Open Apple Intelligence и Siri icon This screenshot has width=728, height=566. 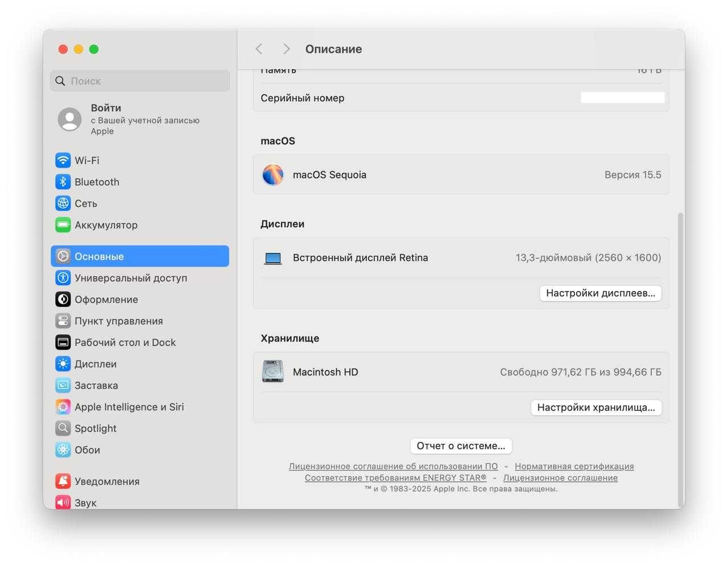pyautogui.click(x=63, y=407)
